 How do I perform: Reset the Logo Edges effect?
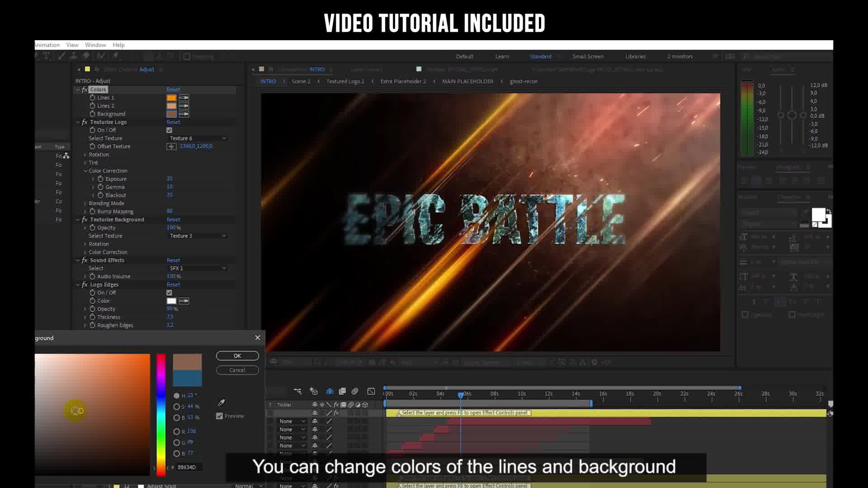[x=173, y=285]
